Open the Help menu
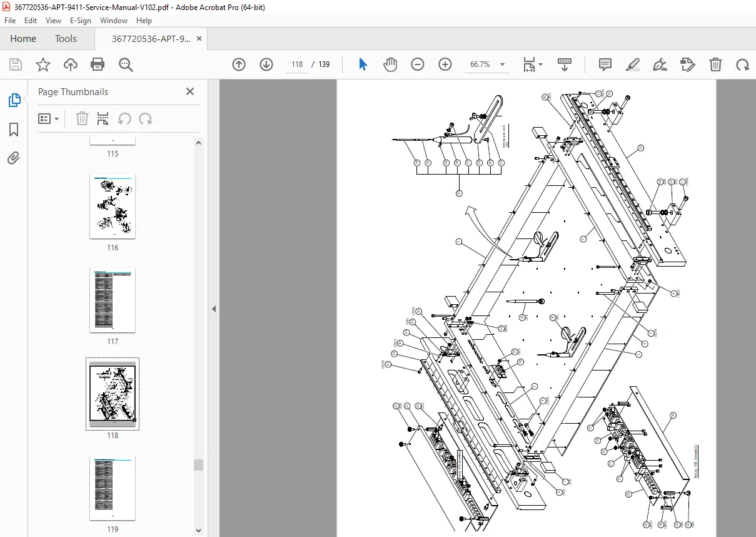The width and height of the screenshot is (756, 537). point(144,21)
